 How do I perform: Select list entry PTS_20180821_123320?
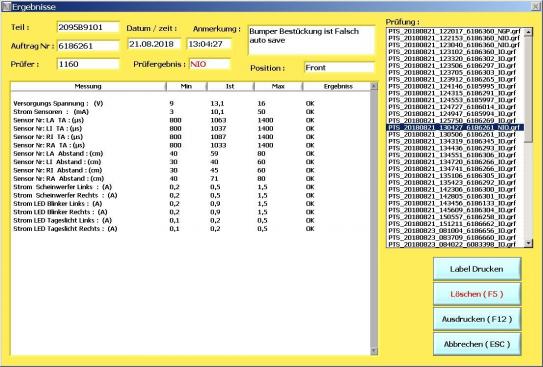tap(454, 59)
